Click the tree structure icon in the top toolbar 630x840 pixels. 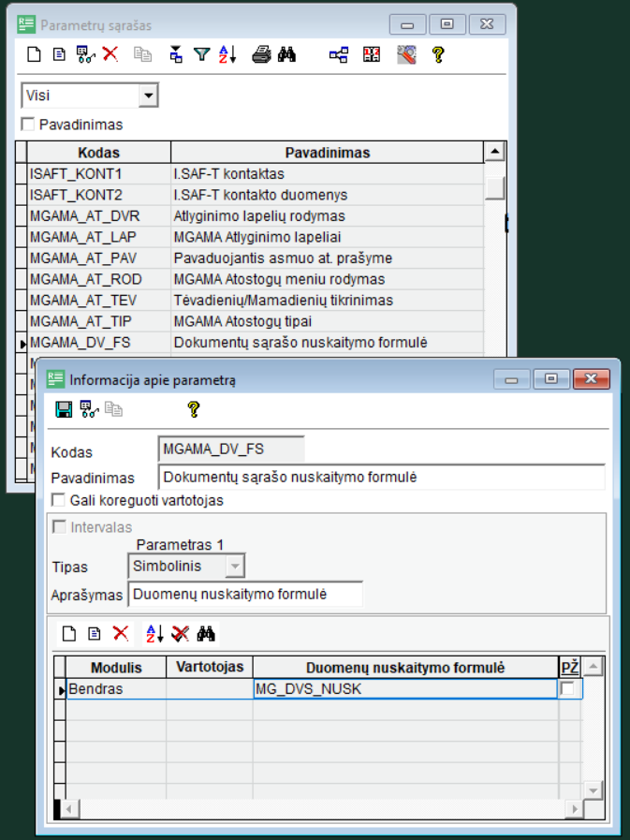pos(338,55)
